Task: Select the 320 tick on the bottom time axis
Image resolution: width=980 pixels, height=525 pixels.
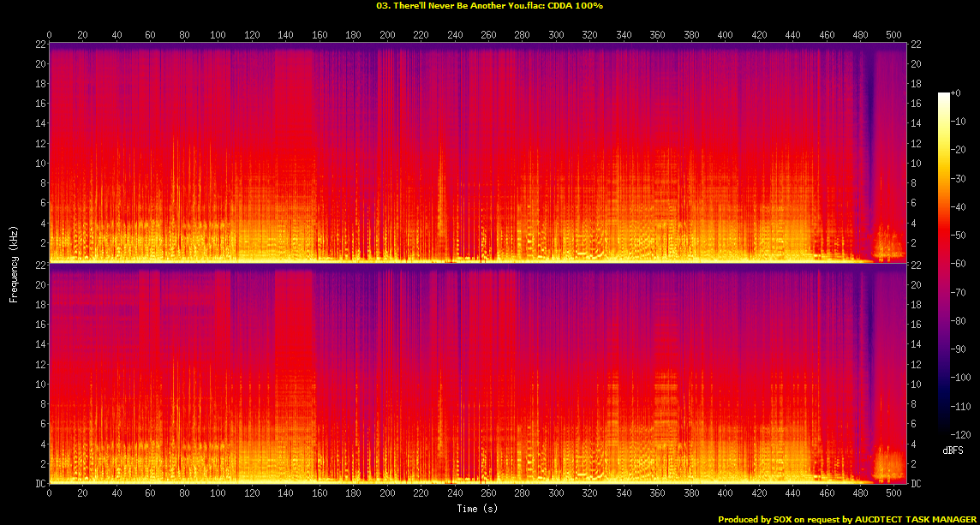Action: (x=590, y=494)
